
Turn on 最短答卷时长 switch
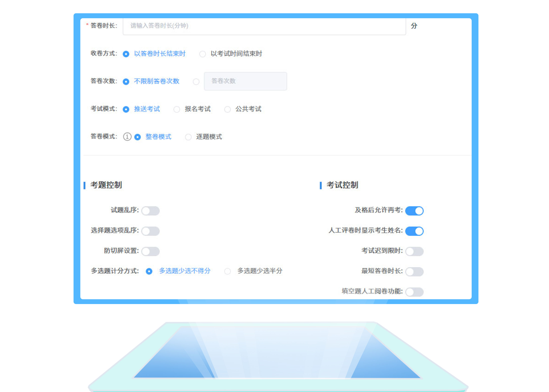[414, 272]
